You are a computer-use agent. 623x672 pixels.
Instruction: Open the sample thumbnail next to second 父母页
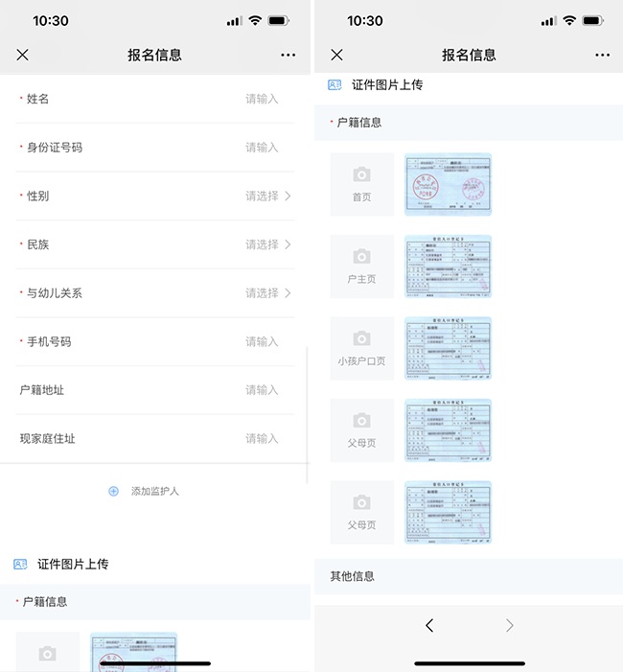point(449,512)
